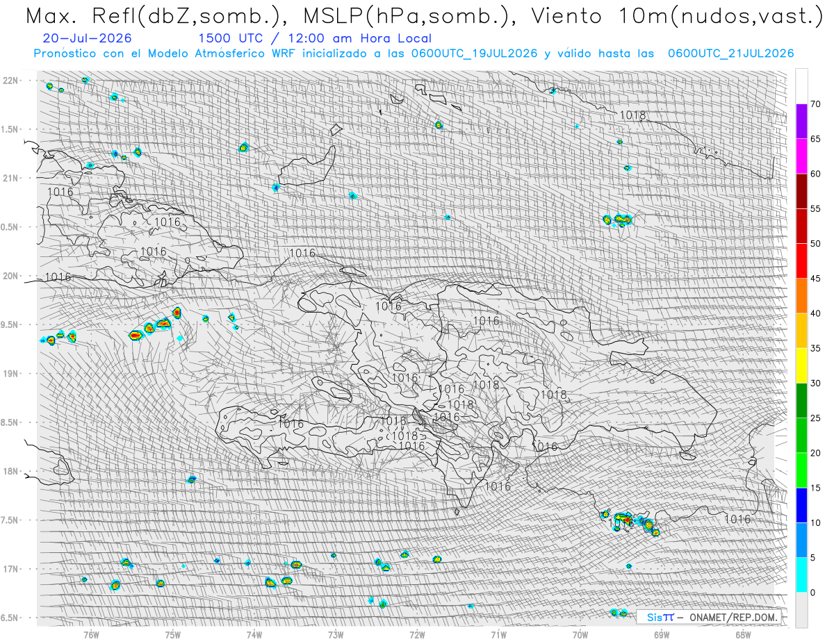This screenshot has width=834, height=644.
Task: Click the 69W longitude axis label
Action: pyautogui.click(x=662, y=634)
